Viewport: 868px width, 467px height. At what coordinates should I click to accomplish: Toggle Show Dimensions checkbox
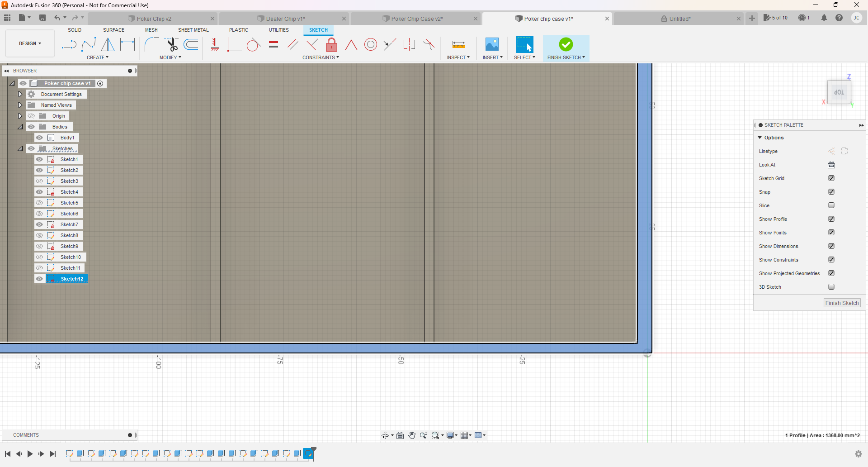[x=831, y=246]
